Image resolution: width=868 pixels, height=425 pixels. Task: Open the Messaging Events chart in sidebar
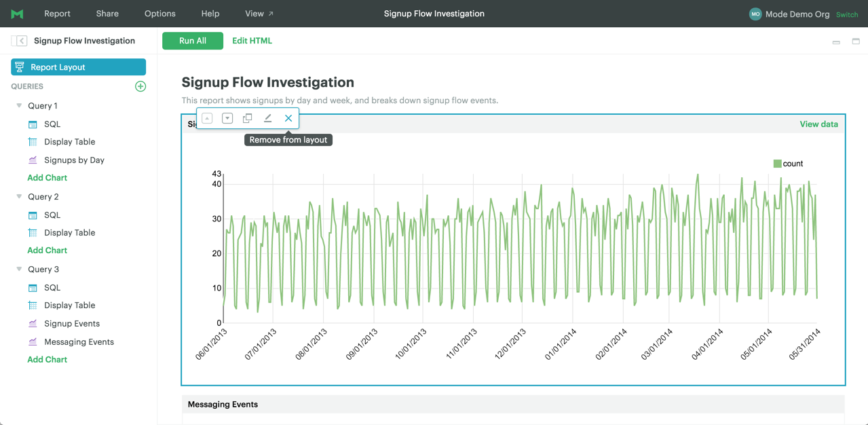[79, 342]
